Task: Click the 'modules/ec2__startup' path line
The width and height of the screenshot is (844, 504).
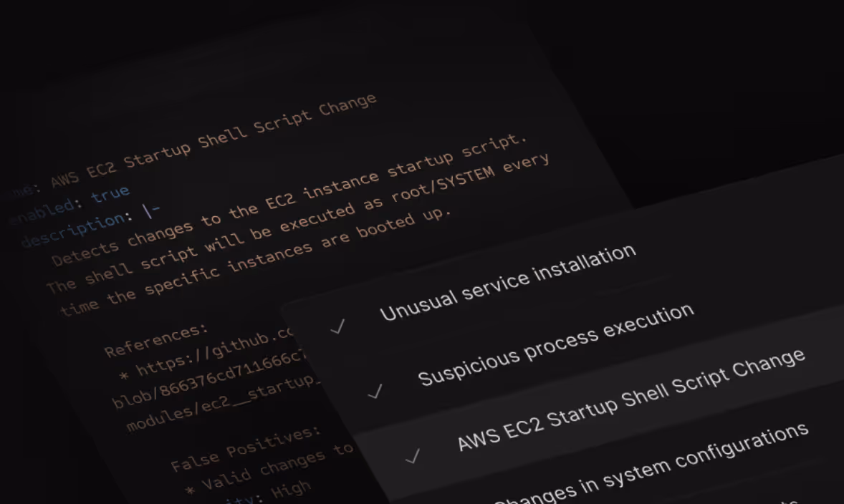Action: [223, 403]
